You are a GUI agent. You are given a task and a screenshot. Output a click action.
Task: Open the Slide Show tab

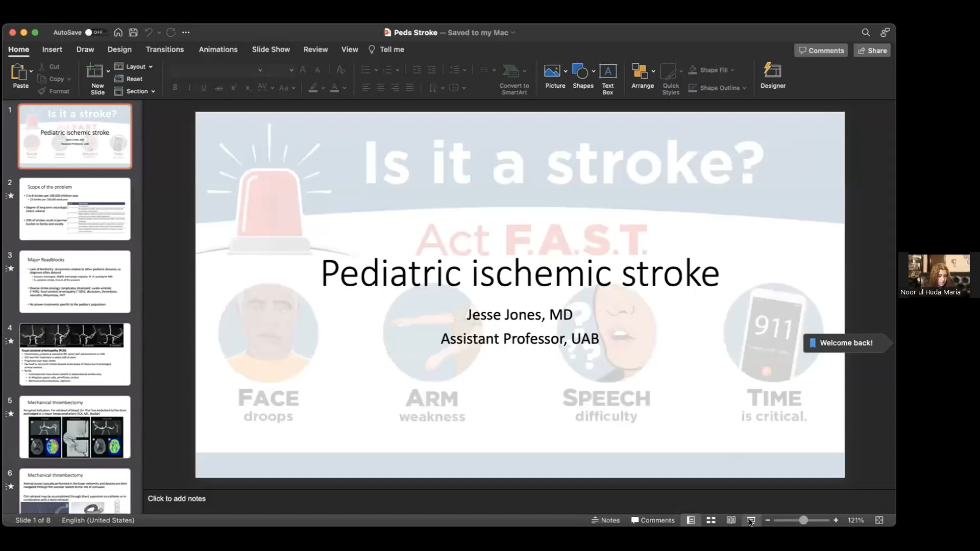(x=271, y=49)
